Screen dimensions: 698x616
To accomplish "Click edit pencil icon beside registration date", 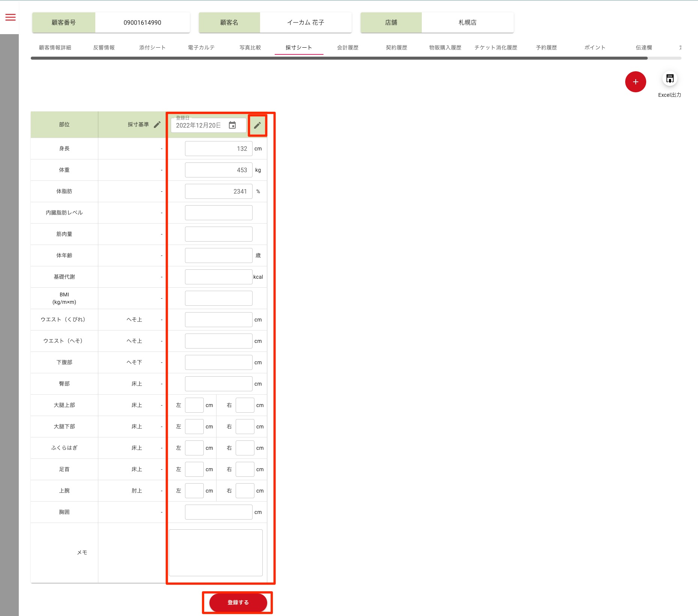I will [257, 125].
